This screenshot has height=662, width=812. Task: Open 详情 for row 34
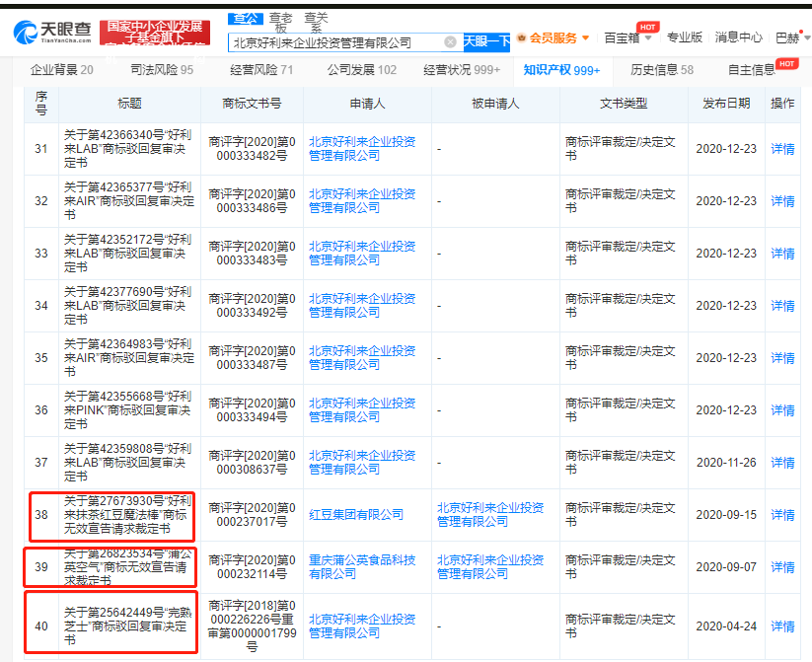tap(782, 306)
